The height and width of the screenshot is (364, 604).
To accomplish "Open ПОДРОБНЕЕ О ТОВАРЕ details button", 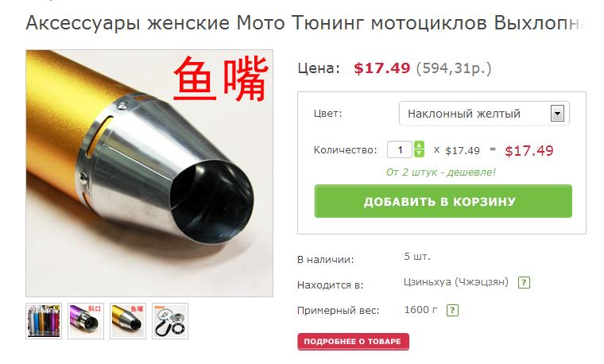I will [x=353, y=342].
